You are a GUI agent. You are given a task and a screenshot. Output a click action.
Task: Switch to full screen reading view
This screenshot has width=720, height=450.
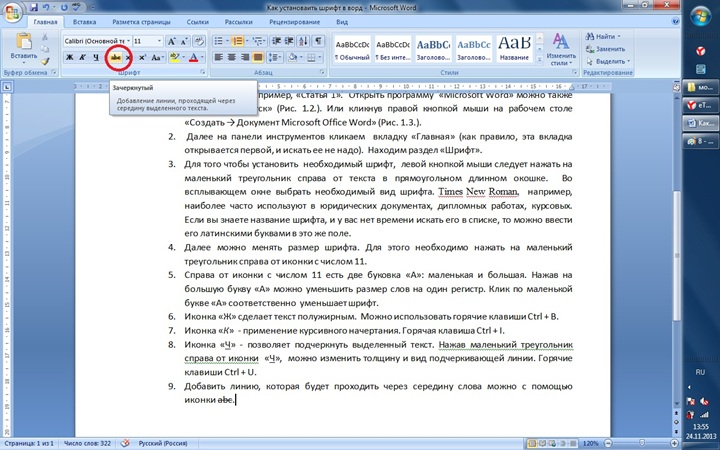tap(543, 444)
